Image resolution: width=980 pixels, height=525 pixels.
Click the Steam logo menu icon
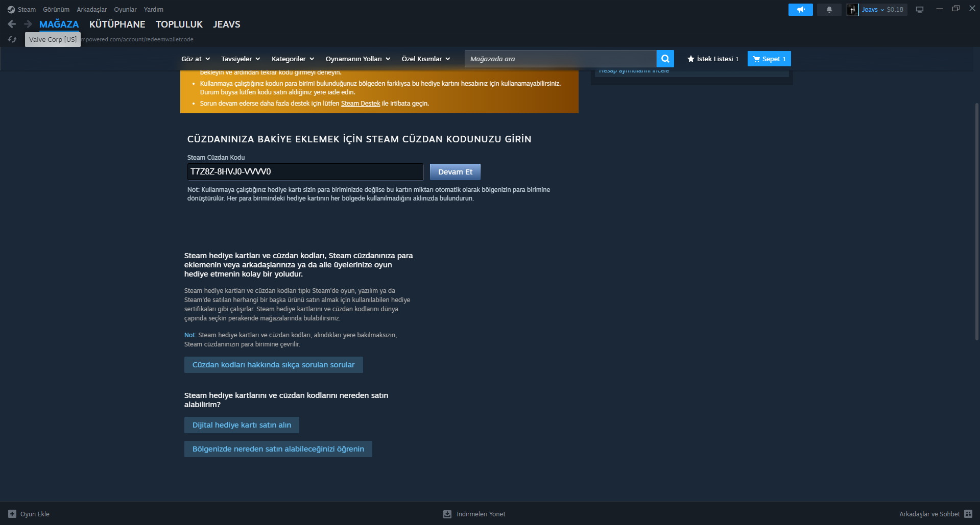tap(11, 10)
